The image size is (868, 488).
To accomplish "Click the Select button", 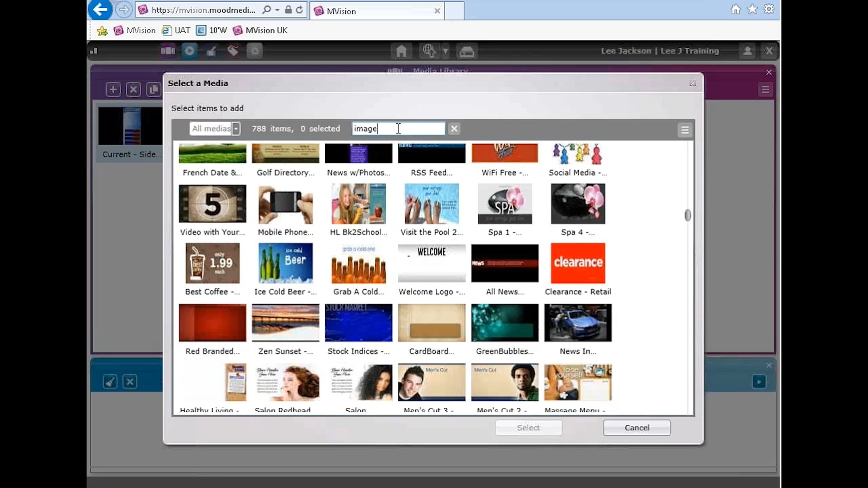I will tap(528, 428).
